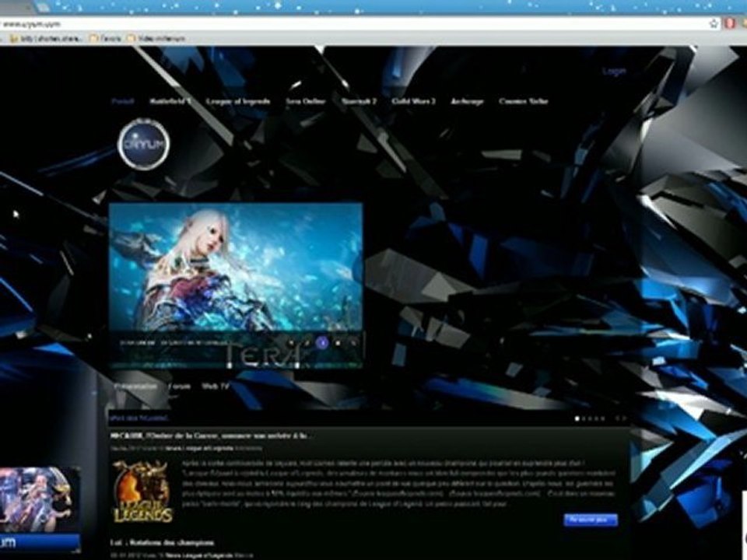Viewport: 747px width, 560px height.
Task: Open the third bookmarks bar folder
Action: pyautogui.click(x=156, y=38)
